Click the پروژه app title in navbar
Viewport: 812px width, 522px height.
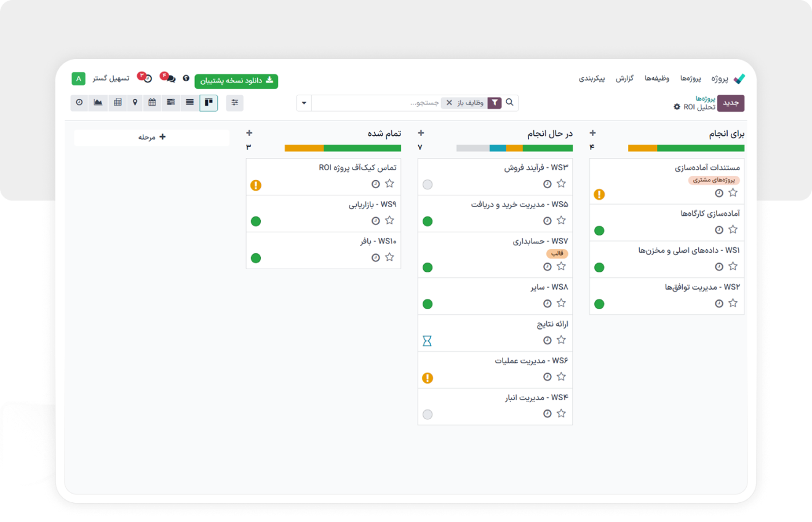[x=720, y=79]
